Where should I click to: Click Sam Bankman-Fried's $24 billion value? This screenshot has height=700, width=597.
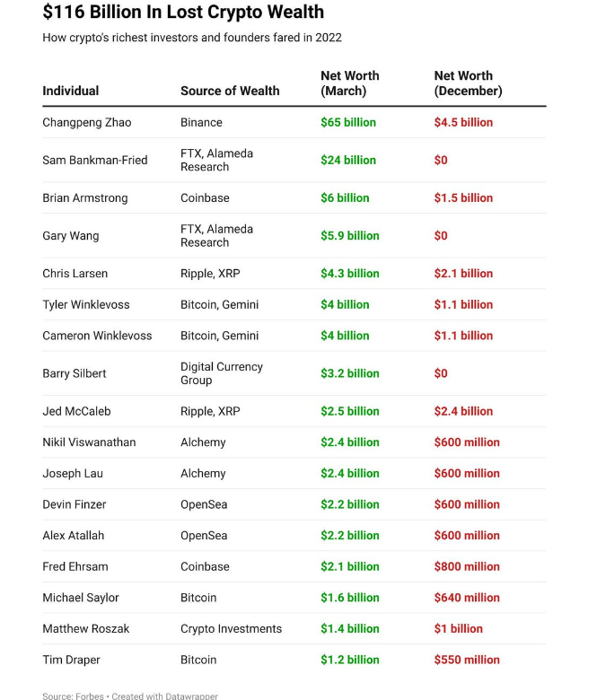click(348, 160)
